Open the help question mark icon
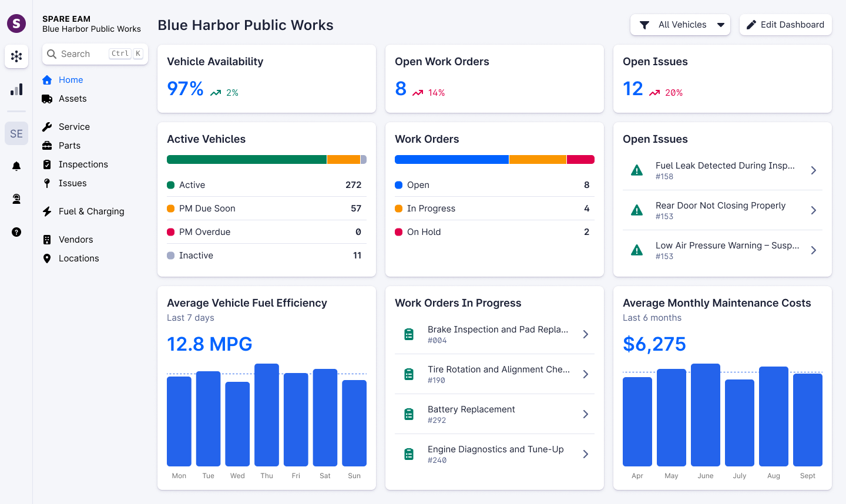Screen dimensions: 846x504 16,232
